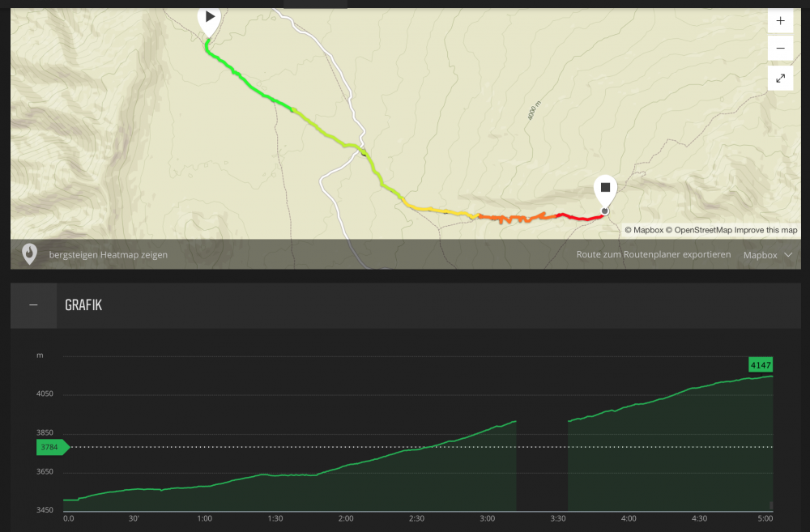This screenshot has width=810, height=532.
Task: Click the 4147 peak elevation label
Action: pyautogui.click(x=761, y=365)
